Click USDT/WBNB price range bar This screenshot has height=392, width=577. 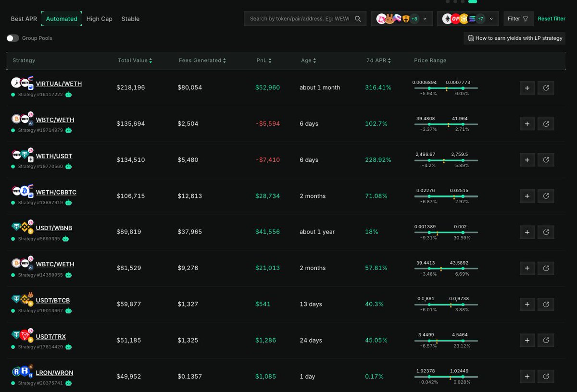coord(446,232)
